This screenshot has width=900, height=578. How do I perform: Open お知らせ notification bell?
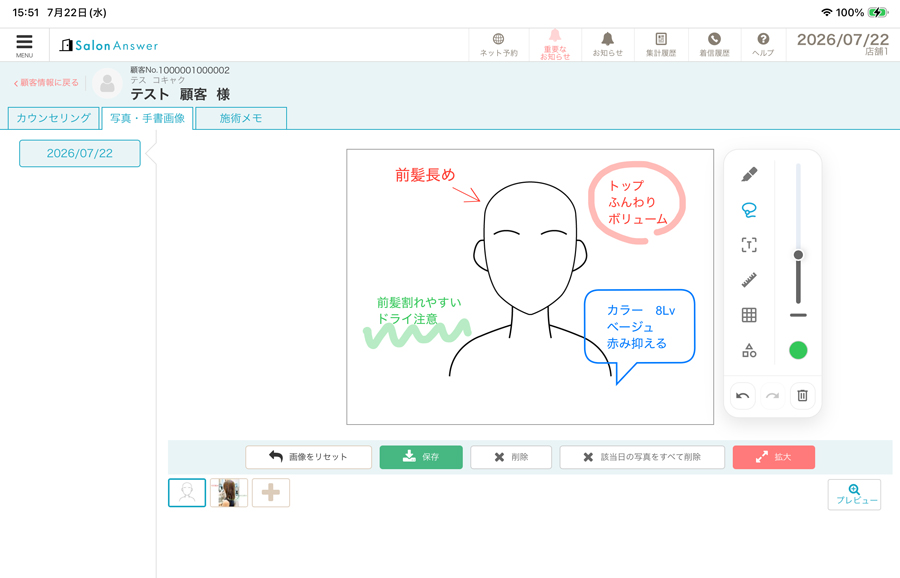click(607, 45)
